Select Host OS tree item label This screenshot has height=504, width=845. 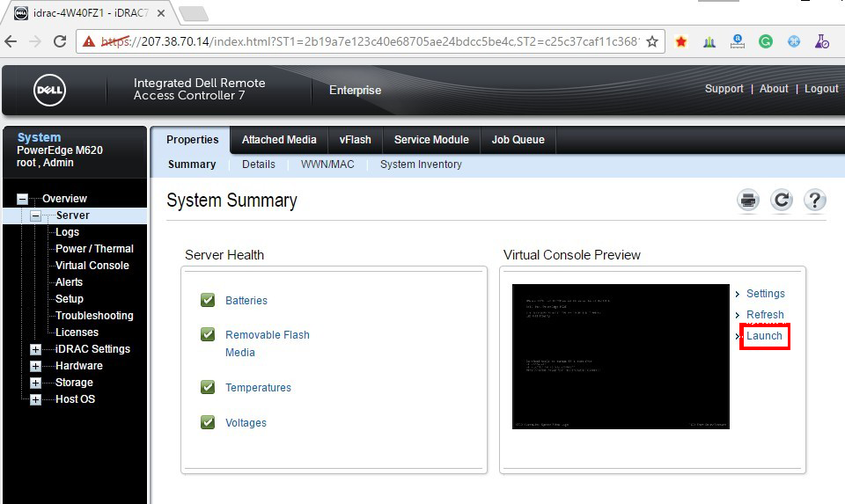[76, 399]
